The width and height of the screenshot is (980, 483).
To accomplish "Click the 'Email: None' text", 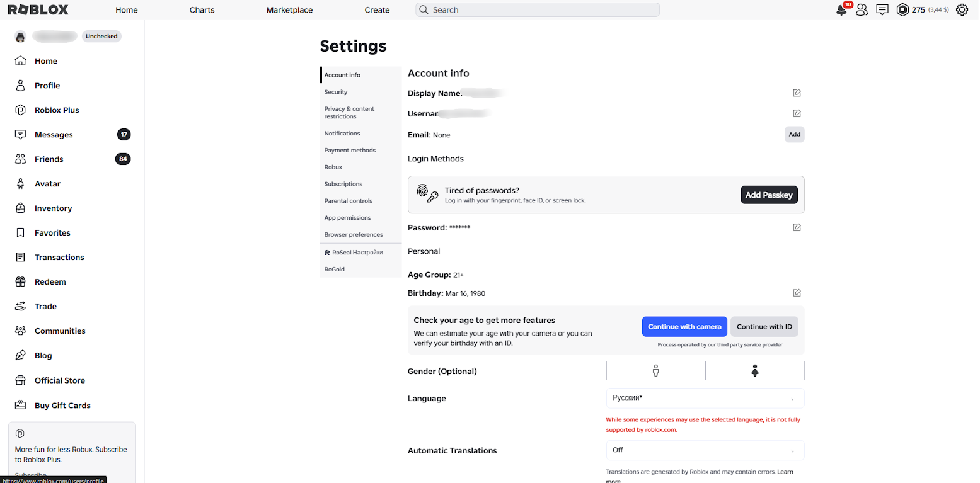I will point(429,135).
